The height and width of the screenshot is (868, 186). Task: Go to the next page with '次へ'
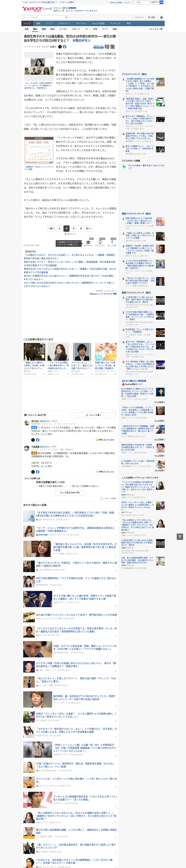[89, 228]
